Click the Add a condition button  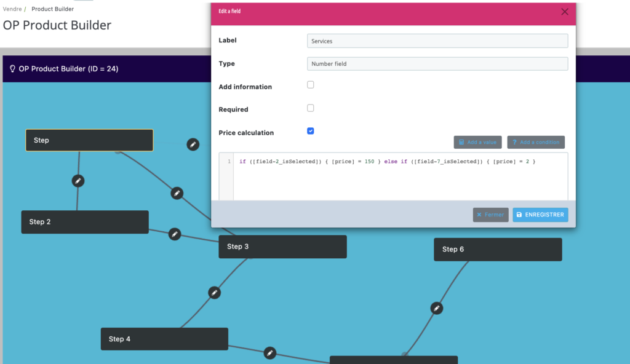[536, 142]
